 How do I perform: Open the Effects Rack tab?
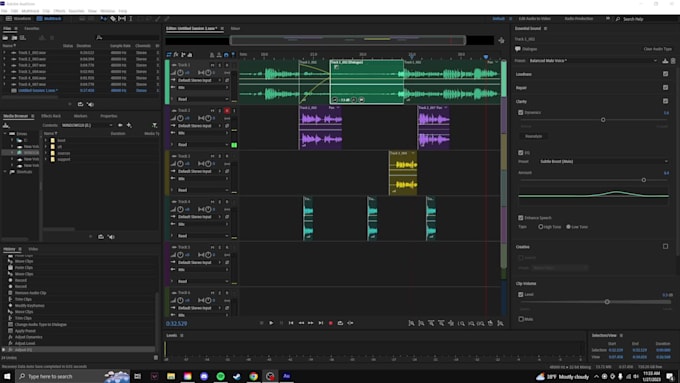coord(51,116)
